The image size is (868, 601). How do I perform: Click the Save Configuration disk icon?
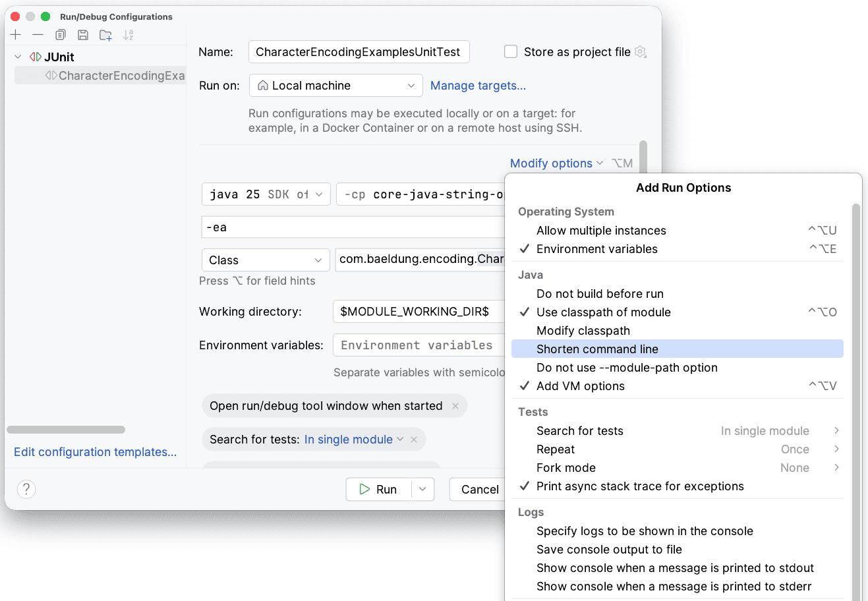(83, 35)
